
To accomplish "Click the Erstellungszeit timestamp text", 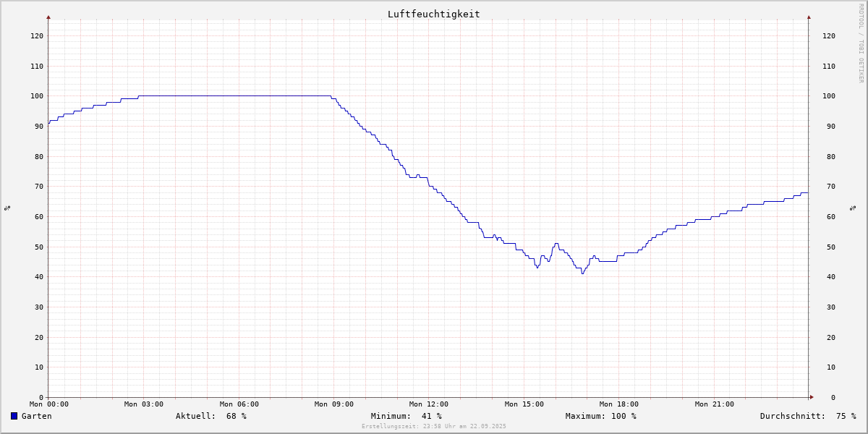I will point(434,427).
